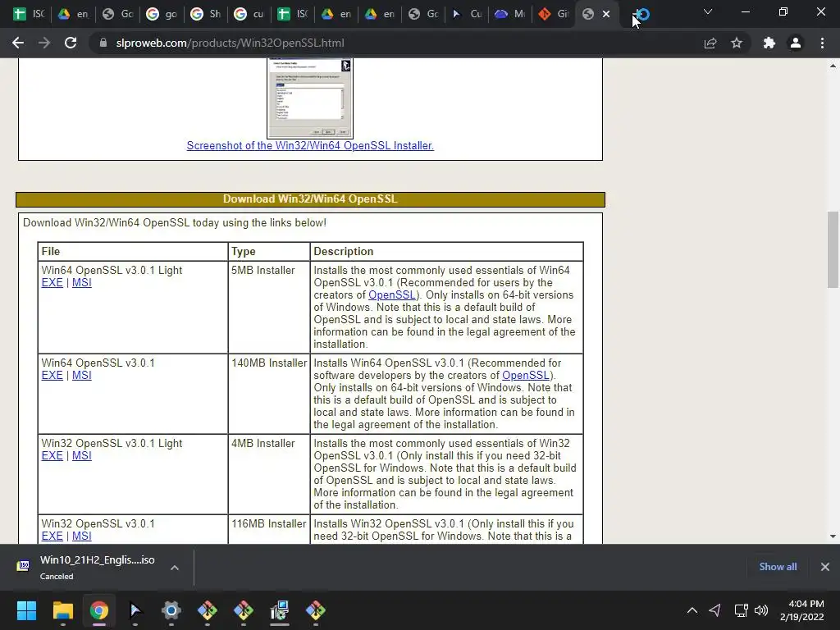Open File Explorer from the taskbar
840x630 pixels.
click(62, 610)
